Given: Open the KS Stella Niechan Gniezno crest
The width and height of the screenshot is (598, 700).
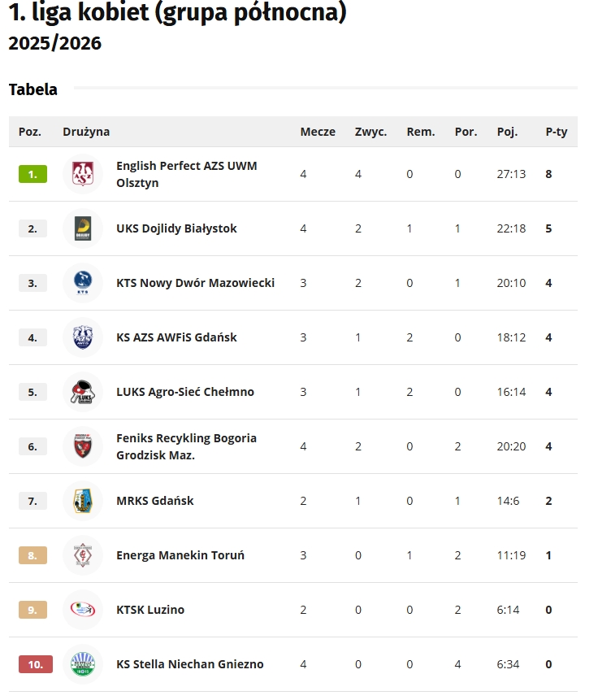Looking at the screenshot, I should click(83, 664).
